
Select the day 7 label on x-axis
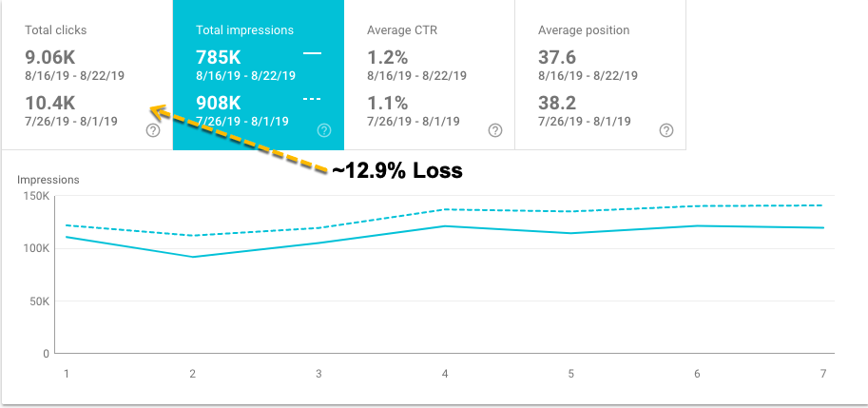coord(823,374)
